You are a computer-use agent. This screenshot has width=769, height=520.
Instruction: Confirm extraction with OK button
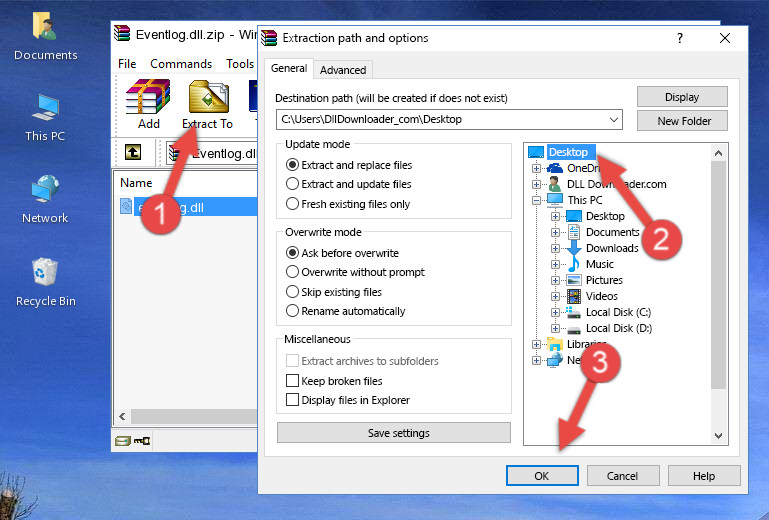click(x=542, y=476)
